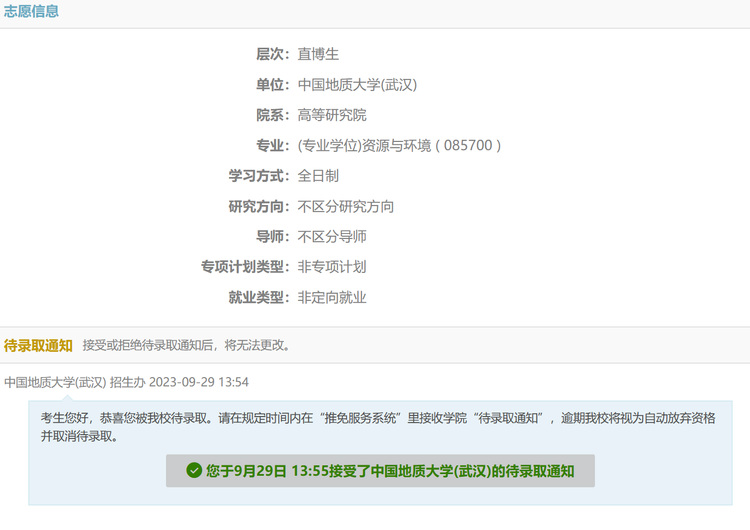750x530 pixels.
Task: Click the green checkmark acceptance icon
Action: 194,471
